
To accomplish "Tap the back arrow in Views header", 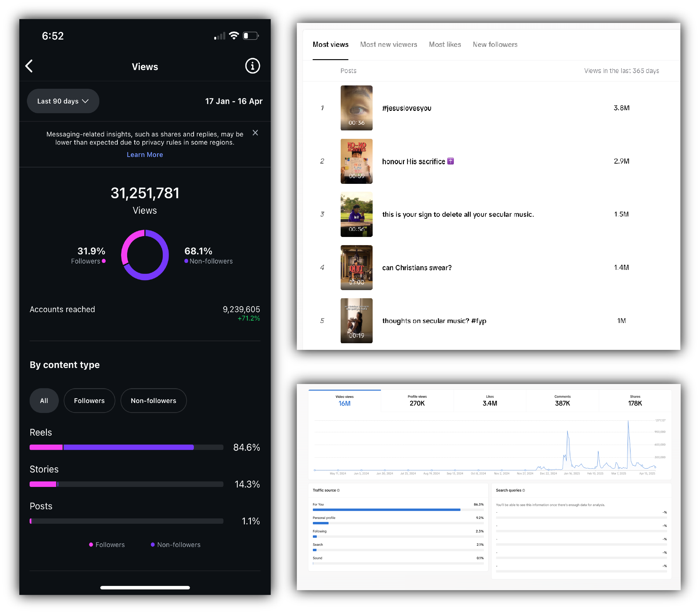I will click(x=29, y=66).
